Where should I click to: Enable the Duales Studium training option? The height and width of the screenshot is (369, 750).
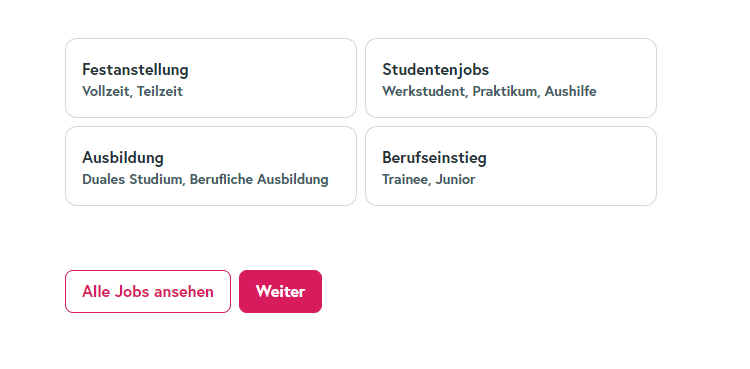pos(211,166)
